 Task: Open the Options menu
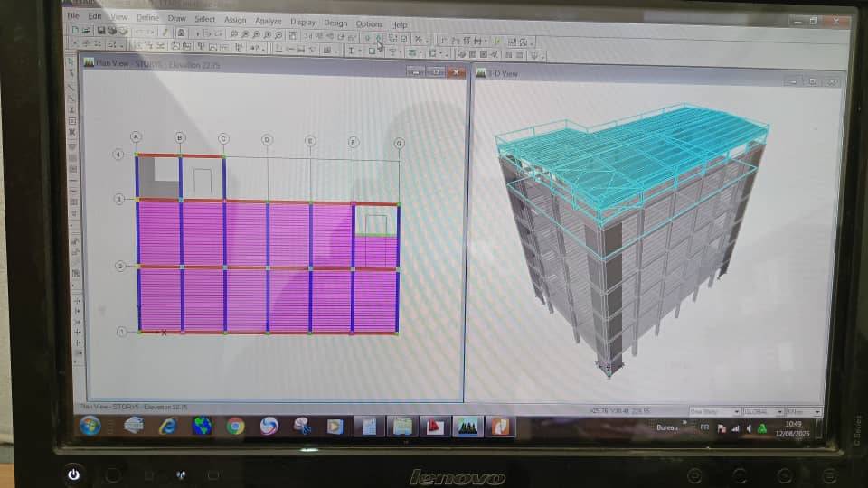369,23
